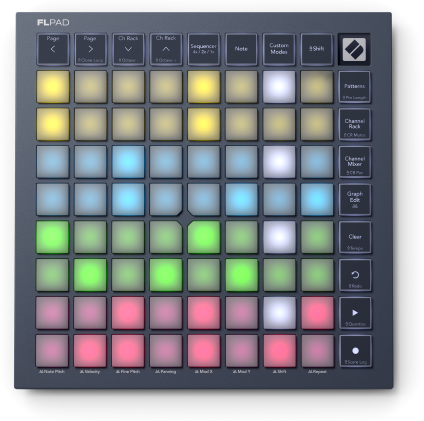
Task: Tap the bright pink pad left of Play button
Action: [317, 313]
